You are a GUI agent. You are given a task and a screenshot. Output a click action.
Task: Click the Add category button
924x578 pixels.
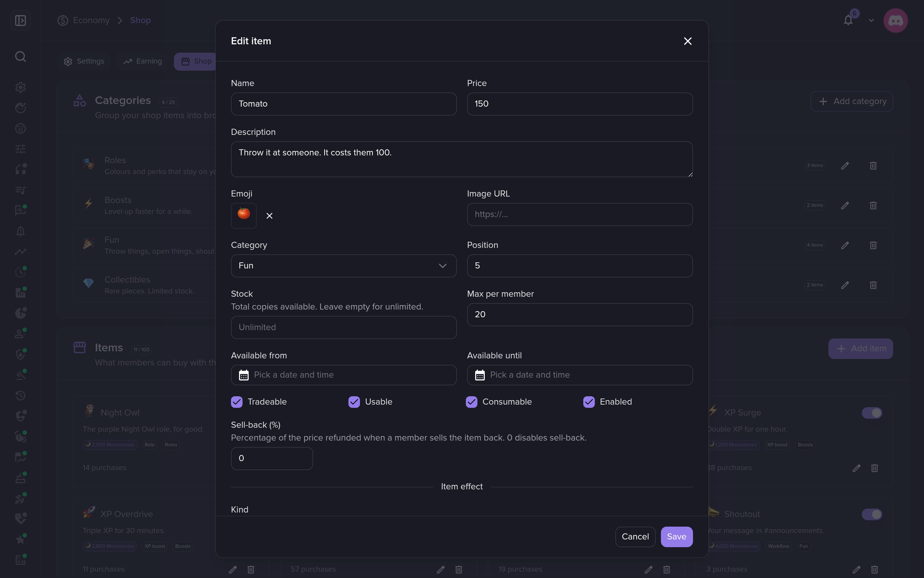tap(852, 101)
